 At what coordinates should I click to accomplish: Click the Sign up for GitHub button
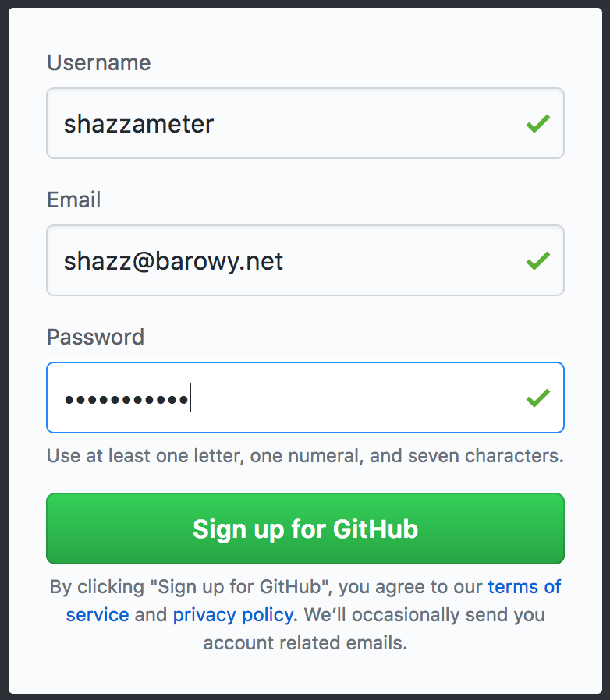click(x=305, y=529)
